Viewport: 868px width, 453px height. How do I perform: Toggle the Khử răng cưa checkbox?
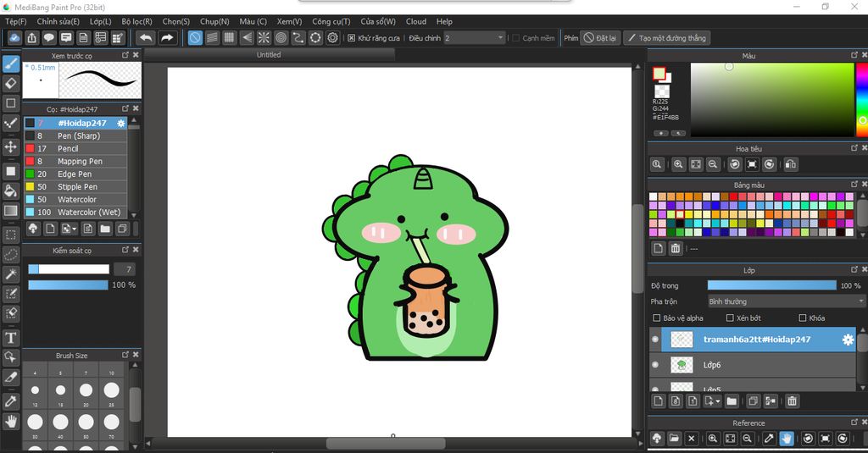click(x=351, y=37)
